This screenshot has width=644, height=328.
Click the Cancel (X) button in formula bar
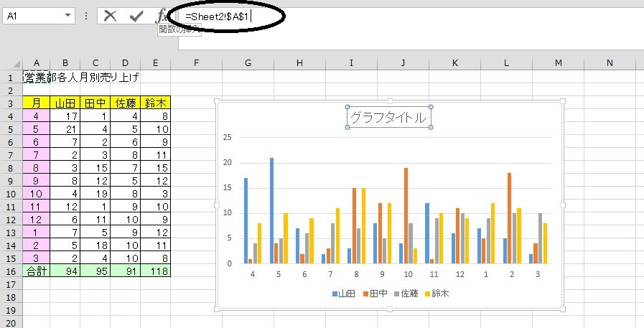(x=110, y=16)
